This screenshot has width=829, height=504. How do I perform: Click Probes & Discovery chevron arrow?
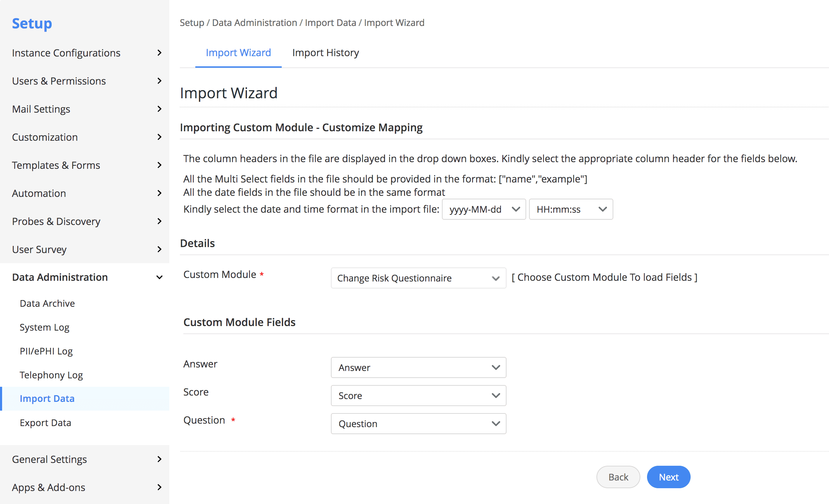tap(159, 221)
